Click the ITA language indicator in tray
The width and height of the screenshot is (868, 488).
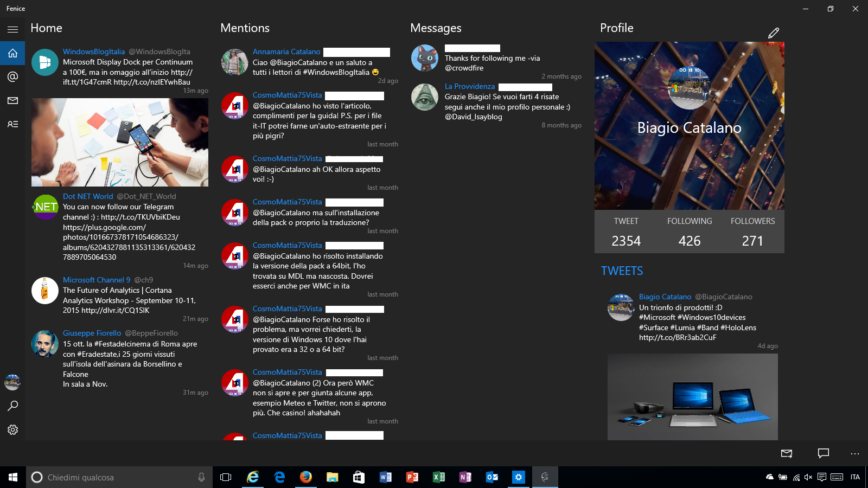[x=855, y=477]
